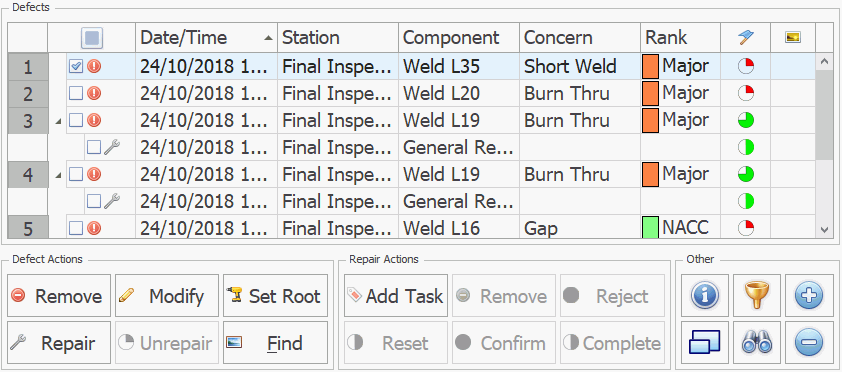The image size is (842, 372).
Task: Click the Add Task button
Action: [x=395, y=296]
